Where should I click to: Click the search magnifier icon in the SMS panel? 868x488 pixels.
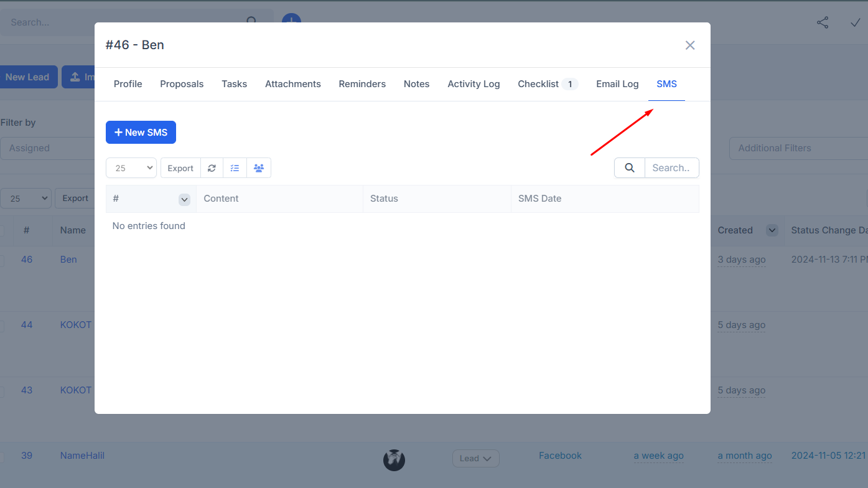pyautogui.click(x=629, y=167)
